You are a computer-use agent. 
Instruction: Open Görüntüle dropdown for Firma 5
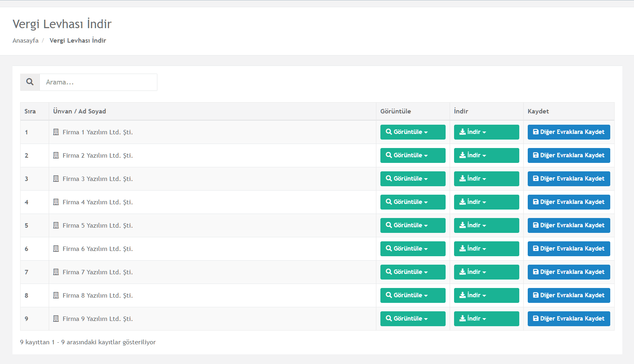coord(413,225)
